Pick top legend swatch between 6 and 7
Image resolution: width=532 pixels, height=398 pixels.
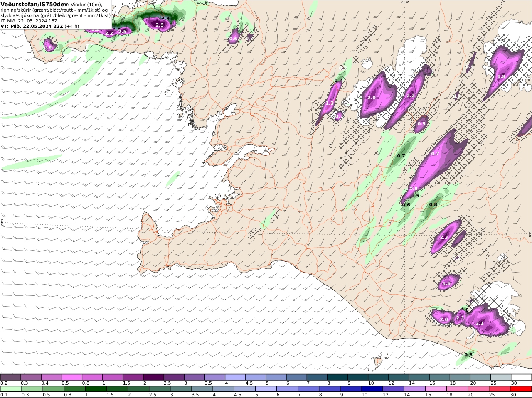tap(296, 377)
